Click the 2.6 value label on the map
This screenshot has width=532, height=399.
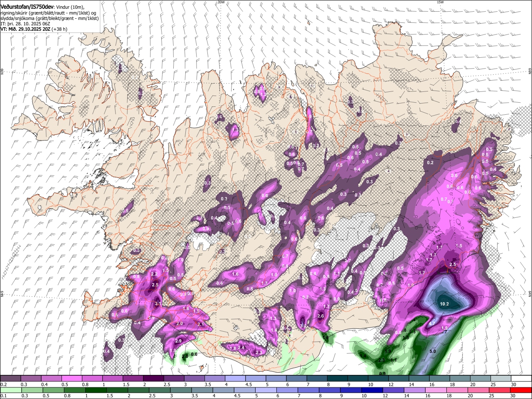(x=320, y=316)
